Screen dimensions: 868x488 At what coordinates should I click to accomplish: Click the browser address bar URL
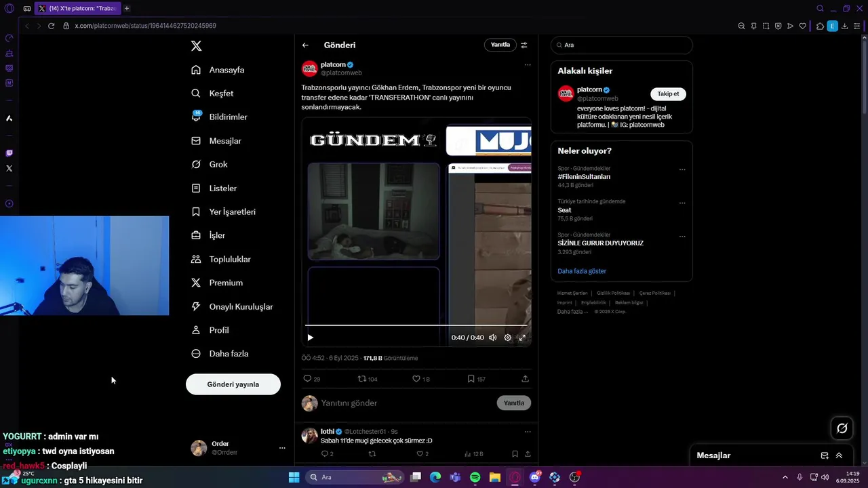click(x=146, y=26)
